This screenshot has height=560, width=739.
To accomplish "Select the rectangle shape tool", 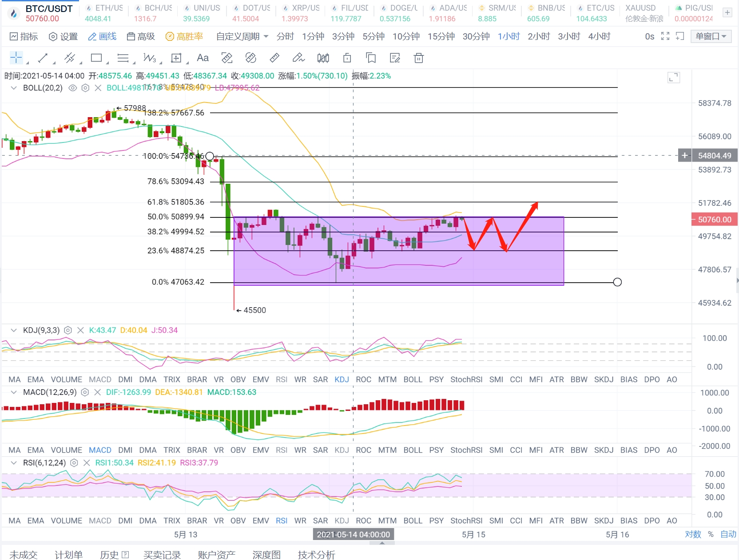I will 96,58.
